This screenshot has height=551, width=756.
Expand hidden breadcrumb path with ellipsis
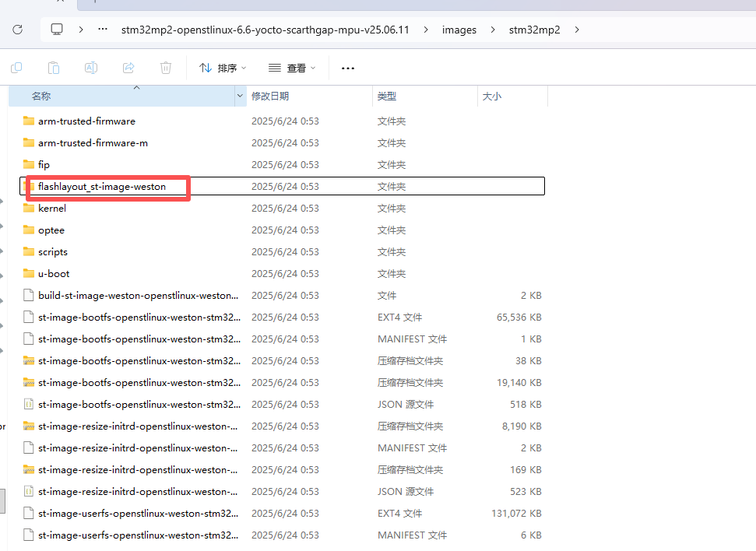coord(103,30)
